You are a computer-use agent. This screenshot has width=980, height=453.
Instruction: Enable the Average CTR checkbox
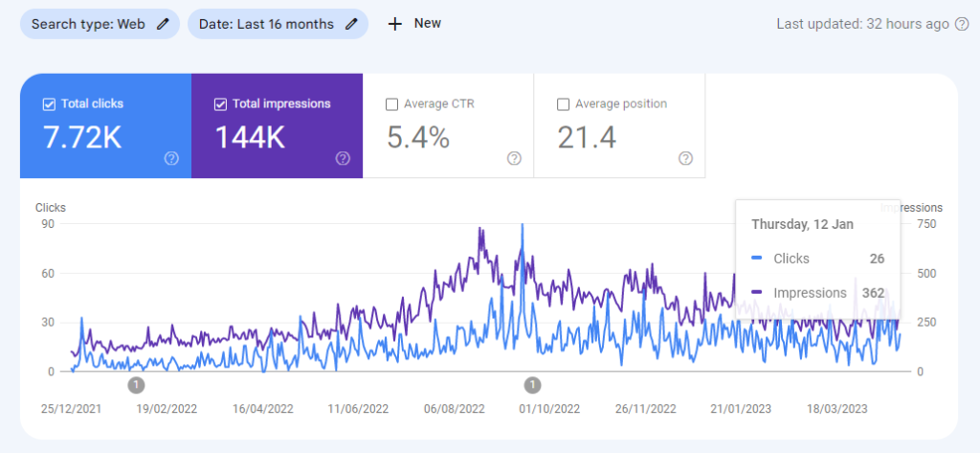(391, 103)
